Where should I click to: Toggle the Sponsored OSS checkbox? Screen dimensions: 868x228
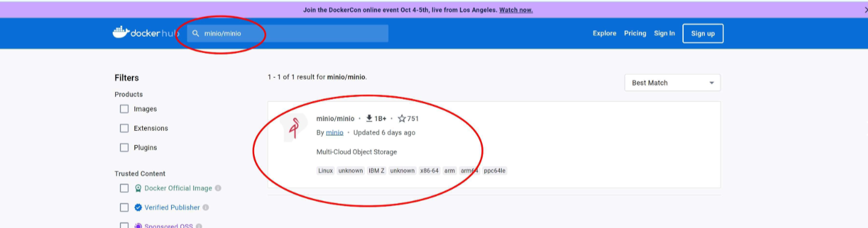[x=124, y=226]
